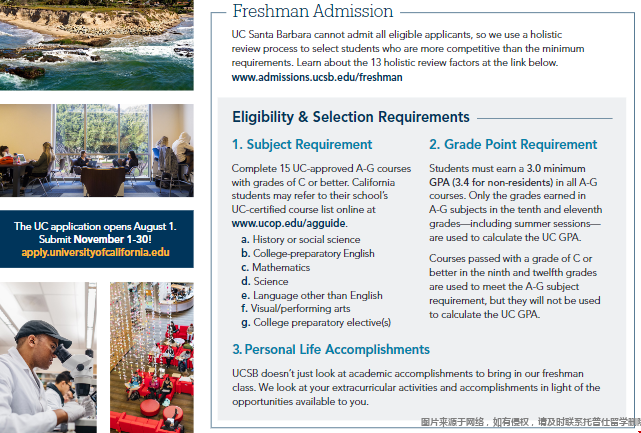This screenshot has width=641, height=433.
Task: Click the Freshman Admission heading
Action: point(312,12)
